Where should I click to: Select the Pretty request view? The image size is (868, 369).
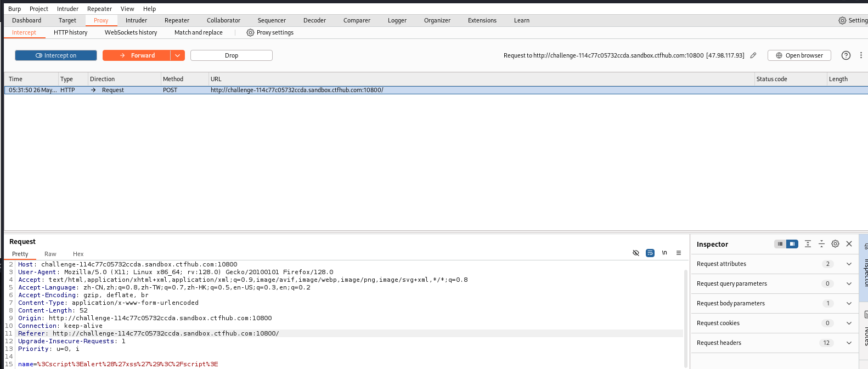(20, 254)
